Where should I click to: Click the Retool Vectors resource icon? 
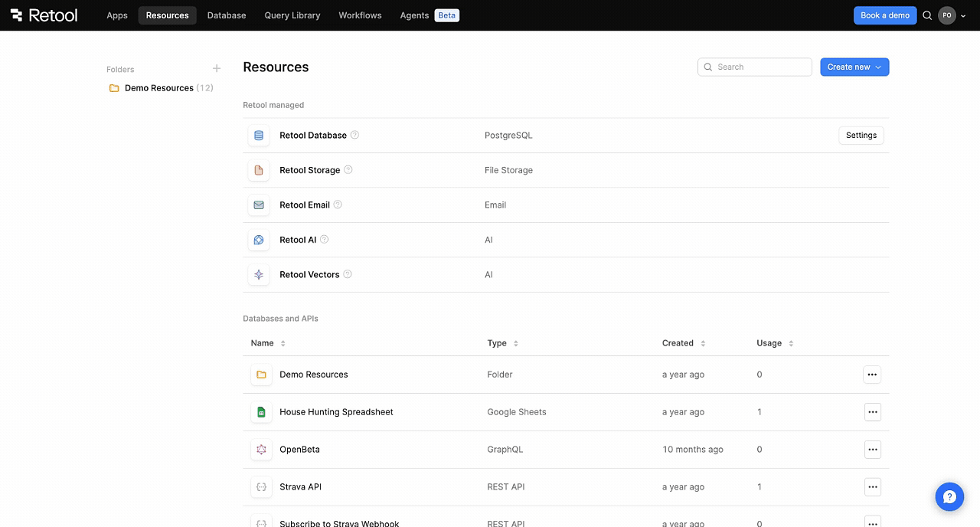[259, 274]
